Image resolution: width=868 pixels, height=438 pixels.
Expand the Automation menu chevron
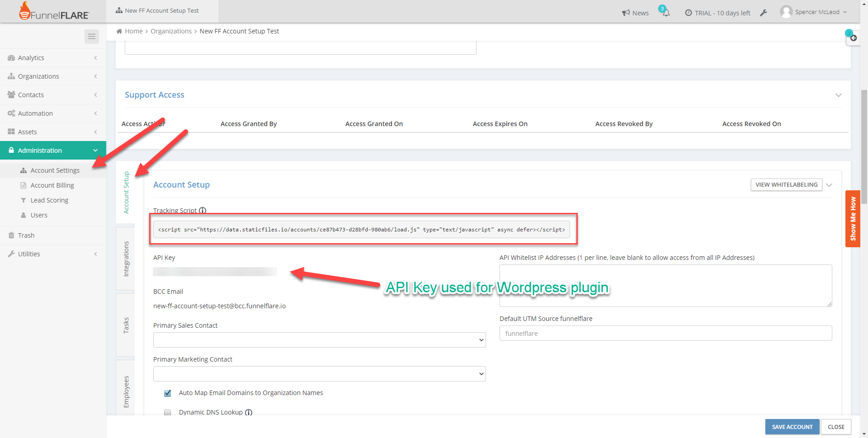coord(95,113)
